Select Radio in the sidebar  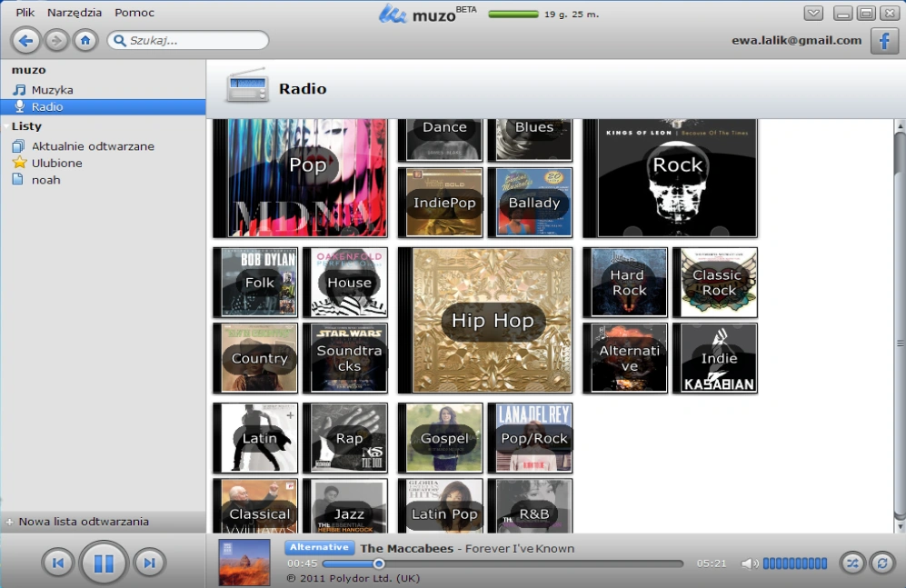click(103, 106)
